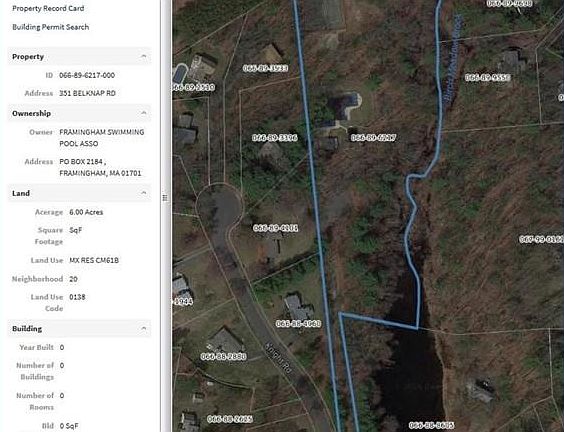The width and height of the screenshot is (564, 432).
Task: Click the blue swimming pool on the map
Action: (x=180, y=73)
